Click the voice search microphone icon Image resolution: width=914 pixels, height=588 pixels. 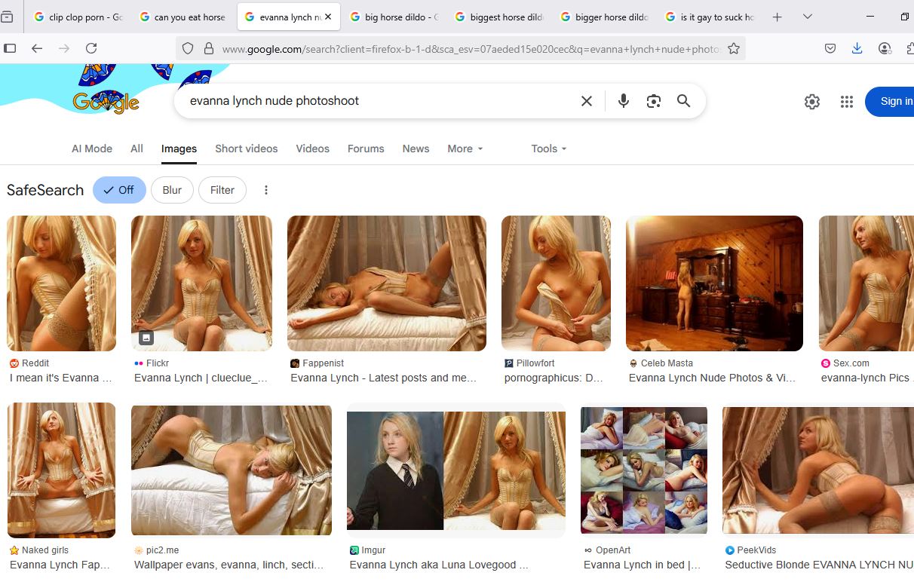coord(623,101)
